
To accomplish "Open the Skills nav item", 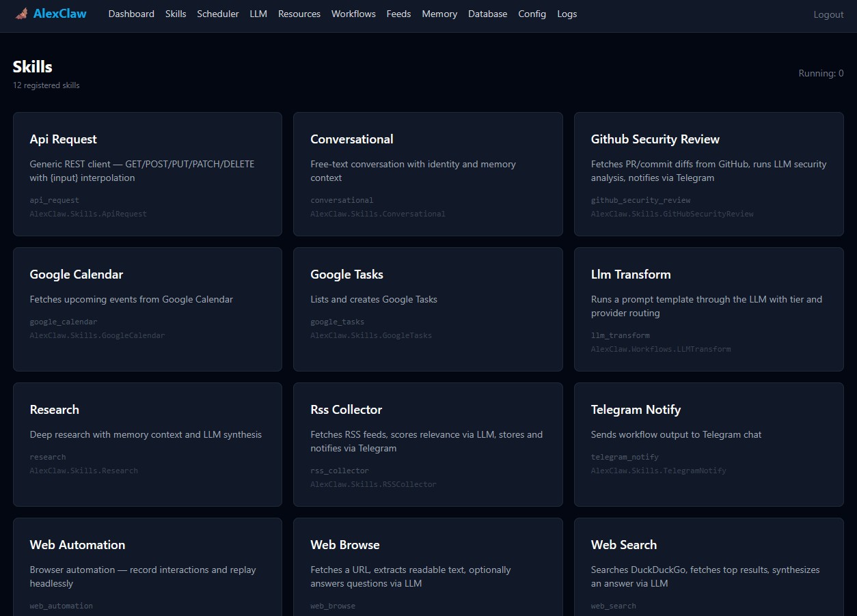I will tap(176, 14).
